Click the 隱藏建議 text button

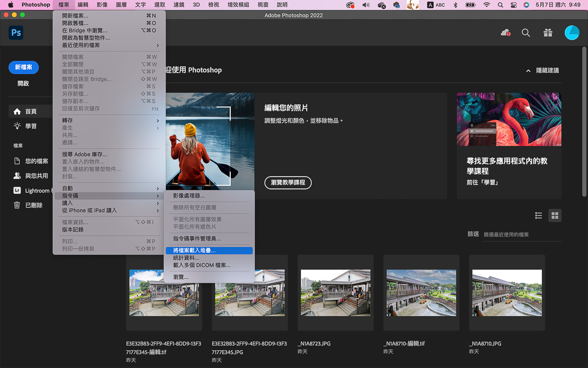[x=547, y=71]
